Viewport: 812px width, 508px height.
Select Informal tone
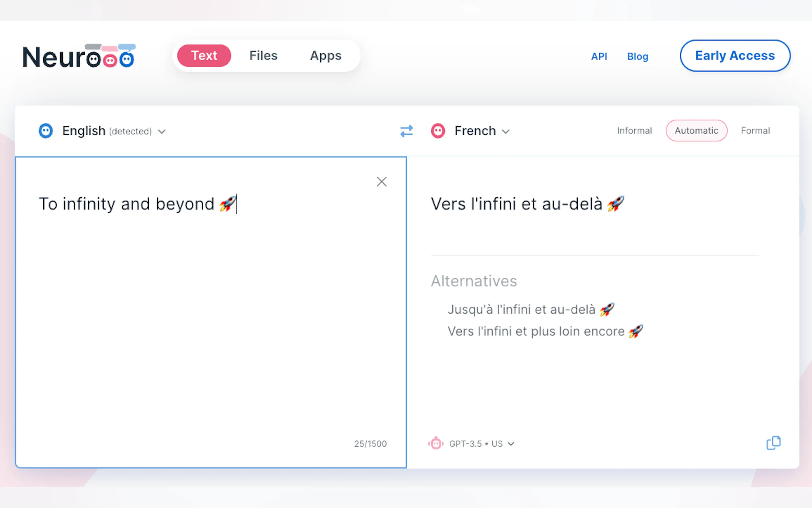click(x=635, y=131)
